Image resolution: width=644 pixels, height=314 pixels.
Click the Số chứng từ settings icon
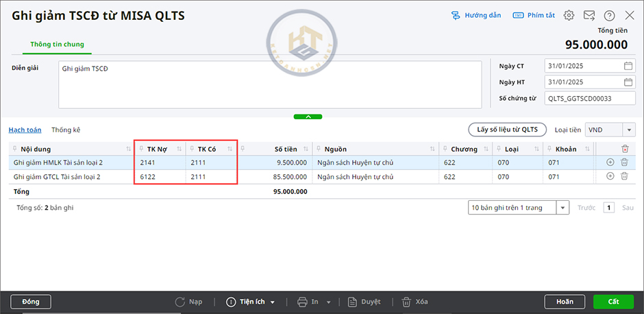(628, 99)
